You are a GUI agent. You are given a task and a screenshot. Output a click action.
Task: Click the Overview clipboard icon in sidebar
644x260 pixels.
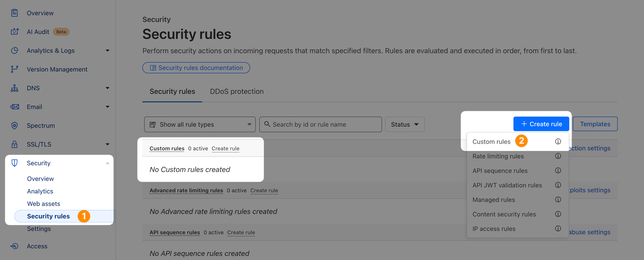(14, 13)
